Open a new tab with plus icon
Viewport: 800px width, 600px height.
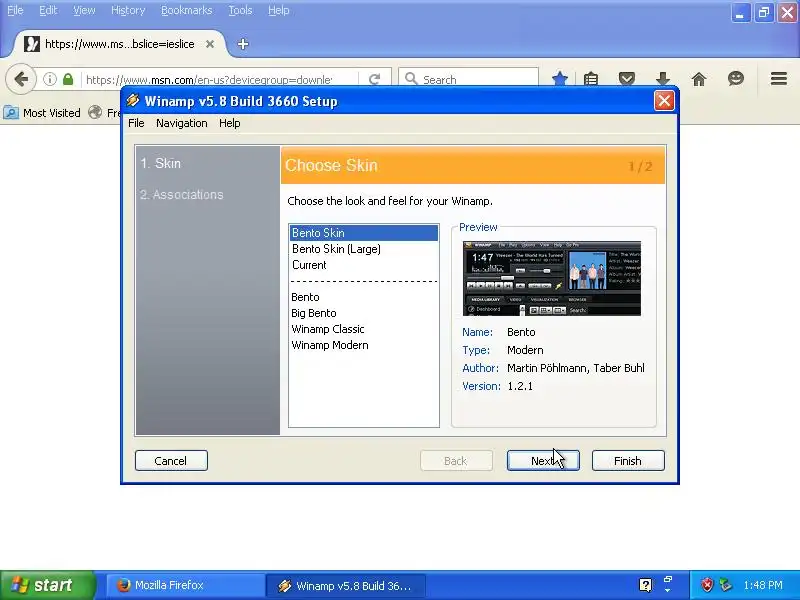[x=243, y=44]
